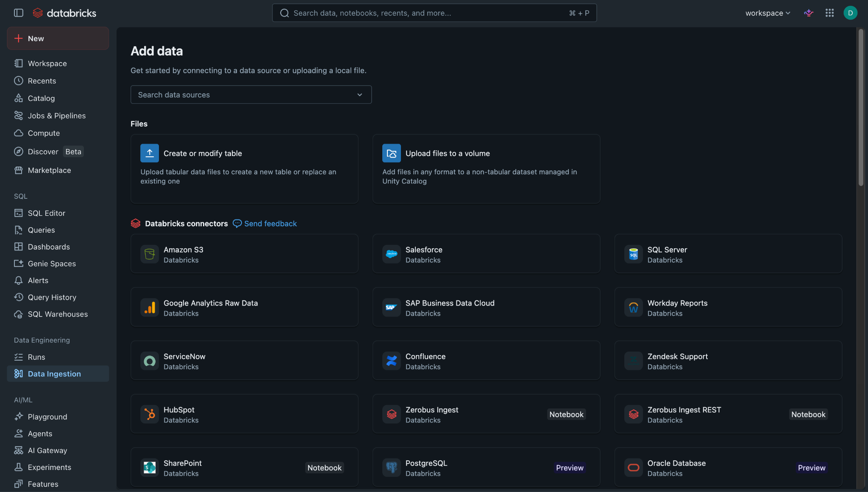Click the global search field
Image resolution: width=868 pixels, height=492 pixels.
tap(434, 13)
